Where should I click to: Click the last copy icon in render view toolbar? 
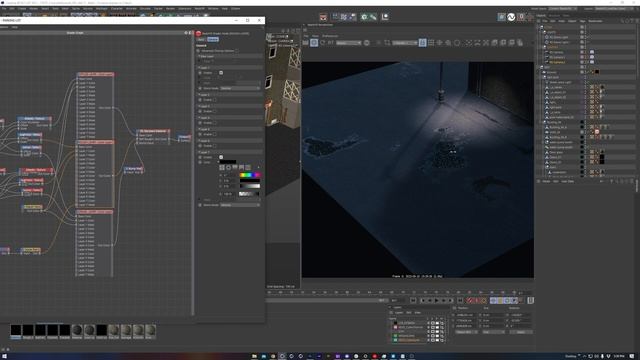click(520, 42)
